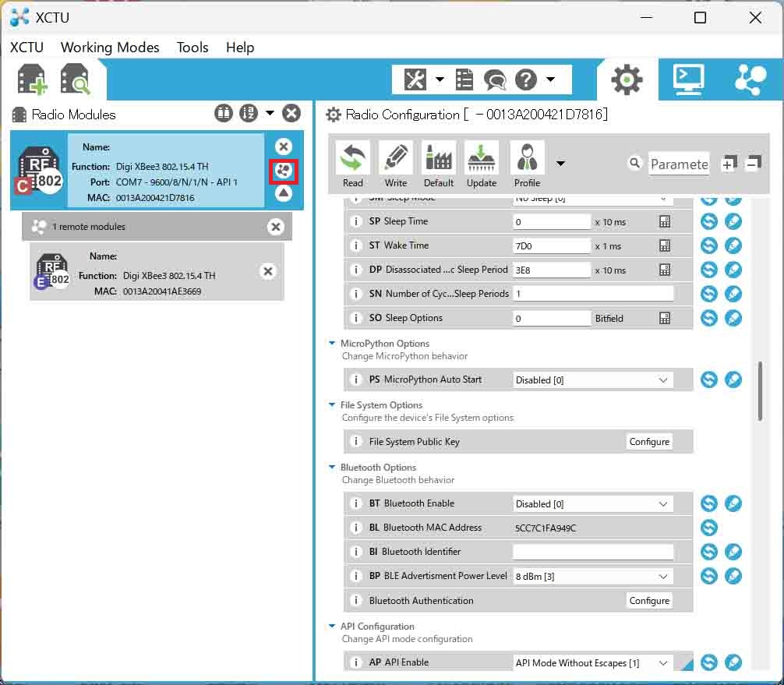Image resolution: width=784 pixels, height=685 pixels.
Task: Collapse the API Configuration section
Action: (x=331, y=626)
